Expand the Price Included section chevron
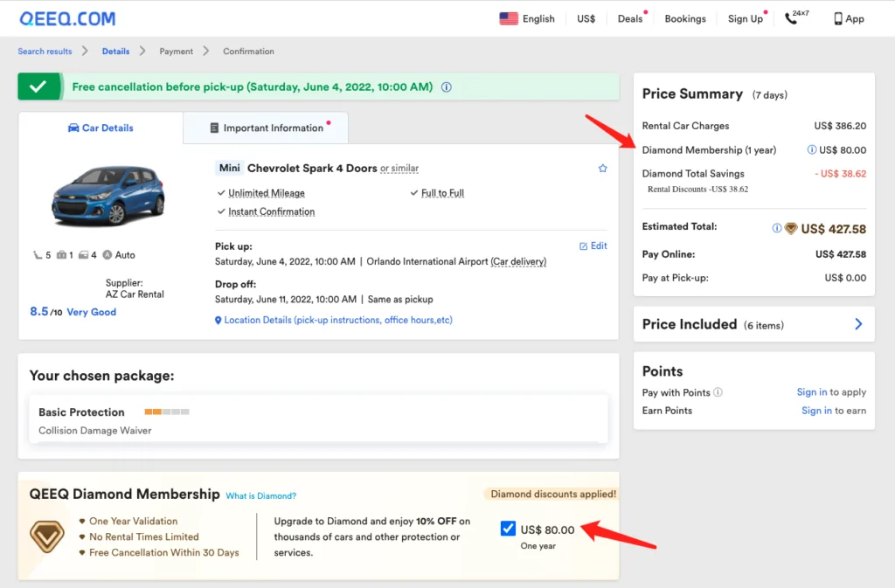Screen dimensions: 895x588 858,324
